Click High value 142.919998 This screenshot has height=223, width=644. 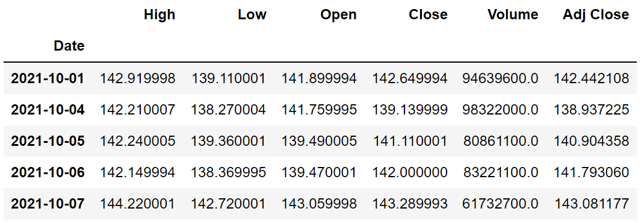click(138, 78)
